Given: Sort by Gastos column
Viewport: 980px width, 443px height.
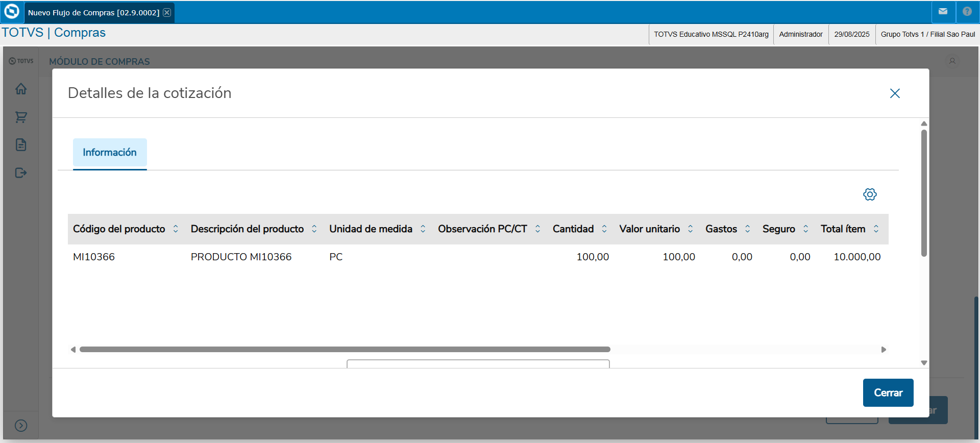Looking at the screenshot, I should point(748,229).
